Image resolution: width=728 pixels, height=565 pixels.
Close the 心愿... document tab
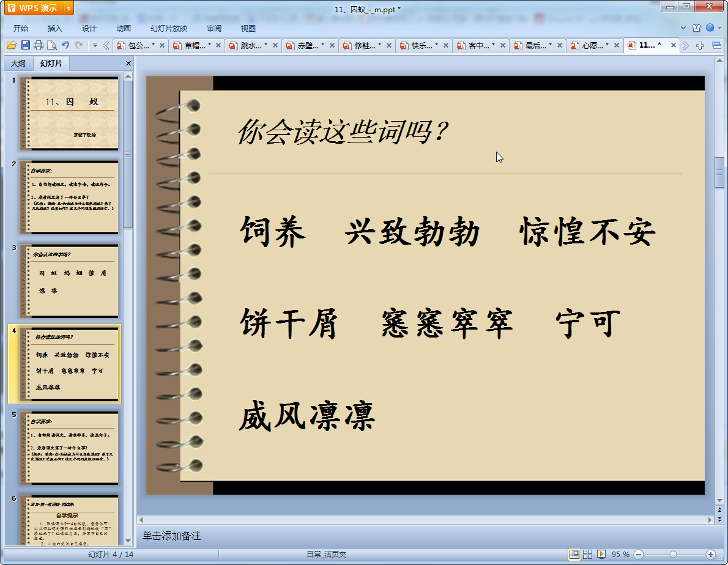coord(616,45)
